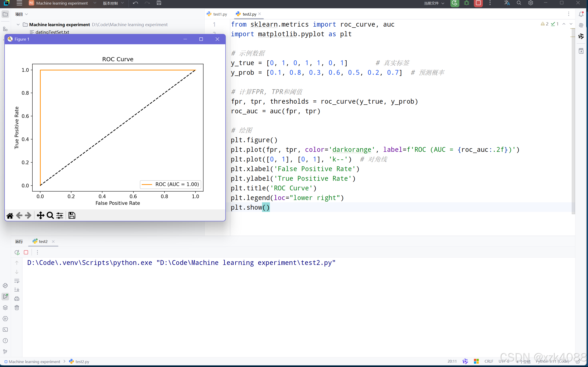
Task: Rerun test2 with the rerun icon
Action: pos(17,253)
